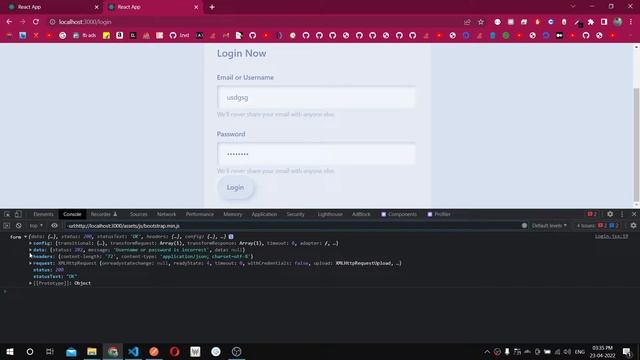This screenshot has height=360, width=640.
Task: Collapse the logged form response object
Action: (x=25, y=237)
